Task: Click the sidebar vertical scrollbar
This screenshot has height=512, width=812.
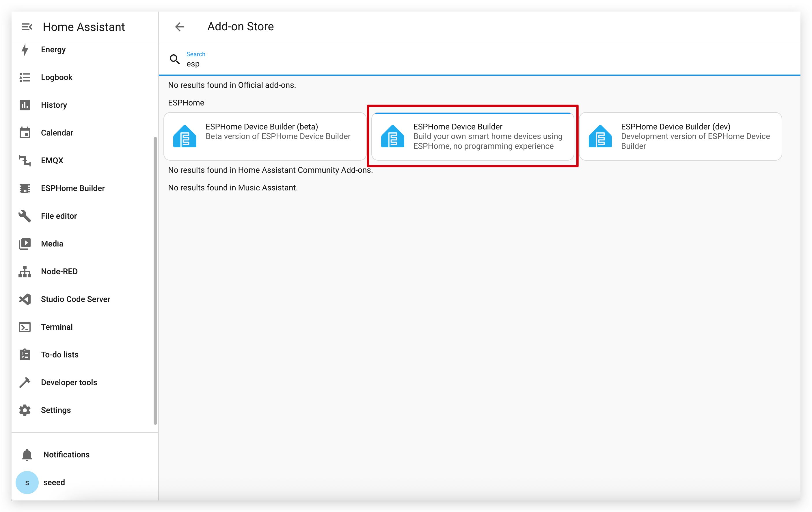Action: (155, 280)
